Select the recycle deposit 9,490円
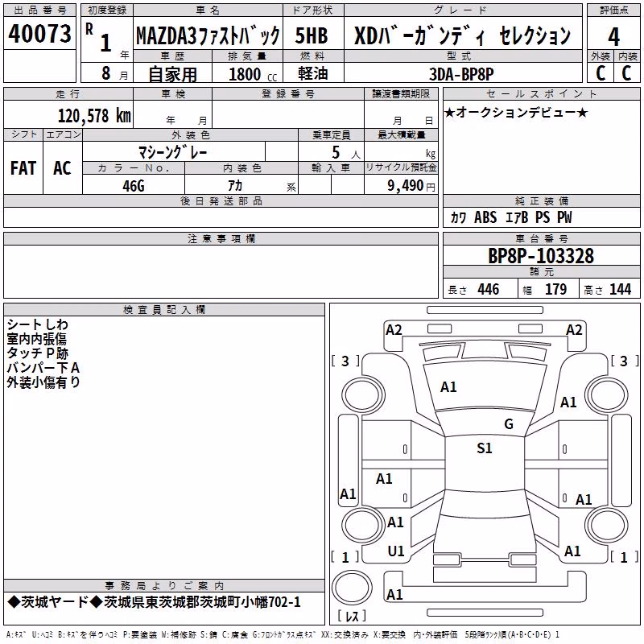The width and height of the screenshot is (644, 644). point(411,186)
